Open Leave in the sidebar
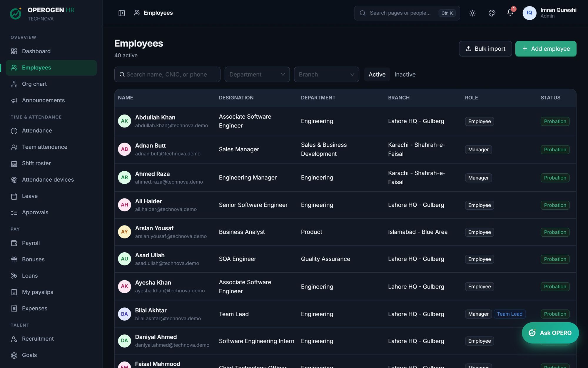 (51, 196)
